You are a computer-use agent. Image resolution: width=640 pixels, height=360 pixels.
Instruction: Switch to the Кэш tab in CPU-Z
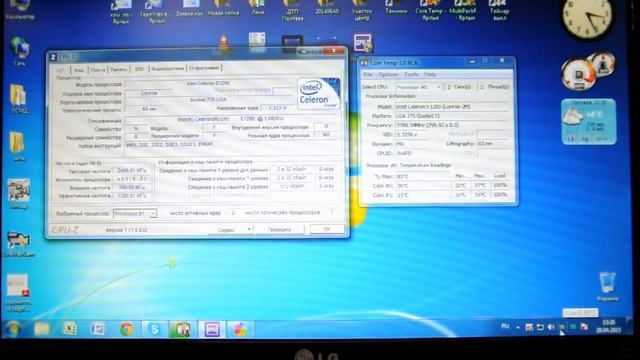click(x=78, y=70)
